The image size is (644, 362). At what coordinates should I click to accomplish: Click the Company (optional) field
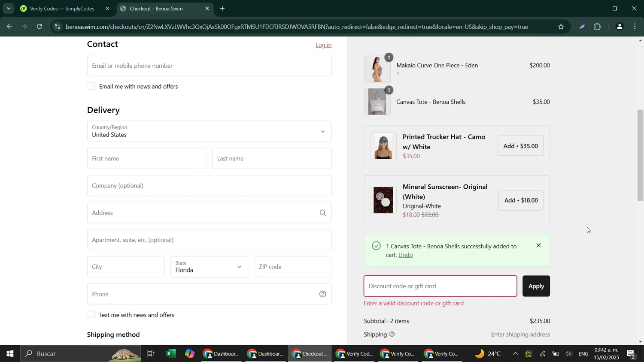point(209,186)
